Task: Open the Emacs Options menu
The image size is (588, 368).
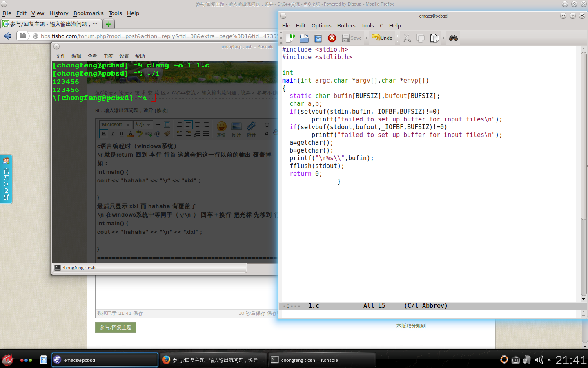Action: 321,25
